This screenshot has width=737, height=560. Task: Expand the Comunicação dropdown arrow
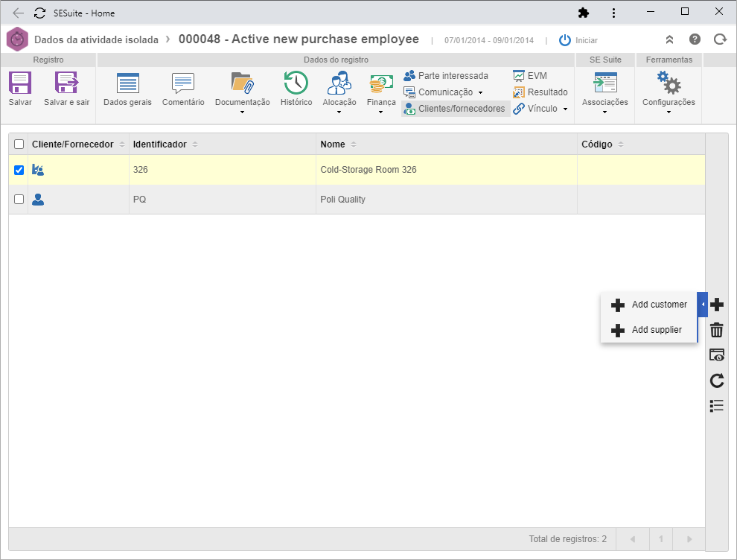click(480, 92)
